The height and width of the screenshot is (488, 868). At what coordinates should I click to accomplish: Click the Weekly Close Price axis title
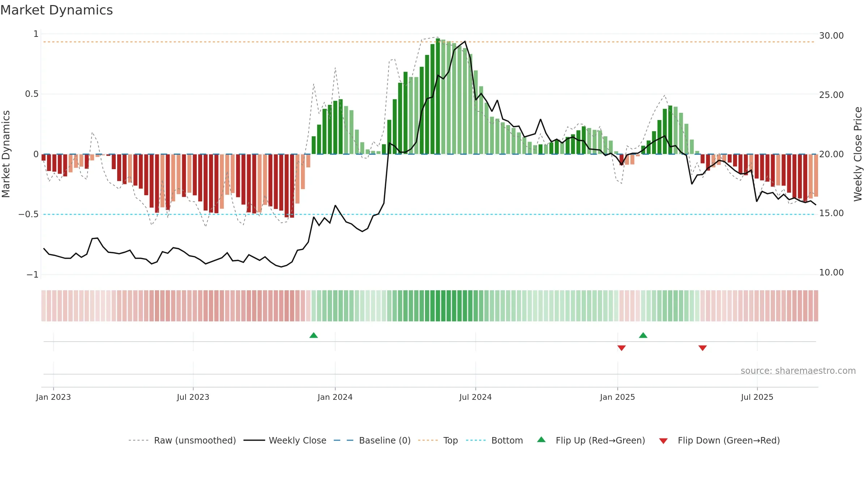tap(858, 154)
